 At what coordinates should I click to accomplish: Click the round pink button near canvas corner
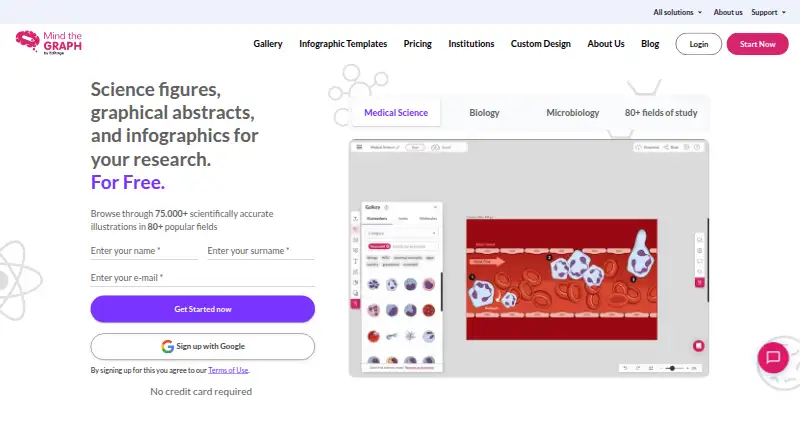pos(698,346)
